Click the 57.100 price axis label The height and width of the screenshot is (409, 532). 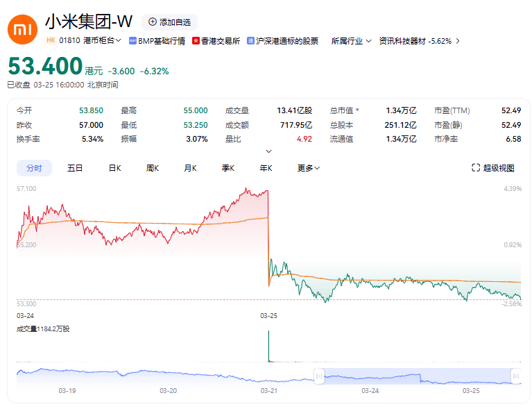pos(26,189)
